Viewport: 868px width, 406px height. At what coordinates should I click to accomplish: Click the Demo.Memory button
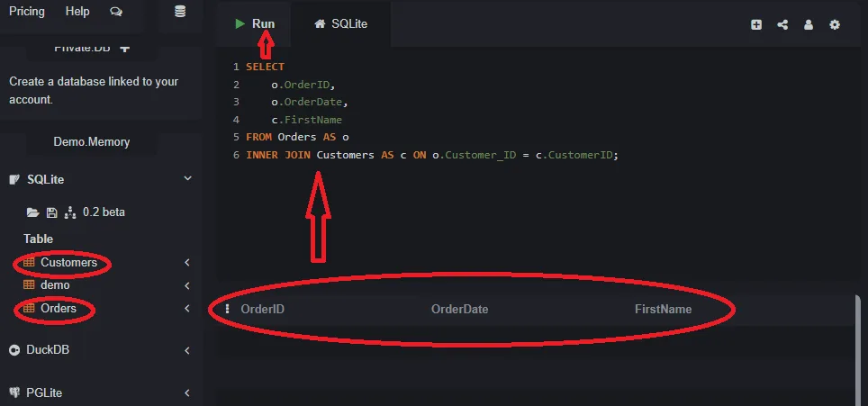(x=91, y=141)
